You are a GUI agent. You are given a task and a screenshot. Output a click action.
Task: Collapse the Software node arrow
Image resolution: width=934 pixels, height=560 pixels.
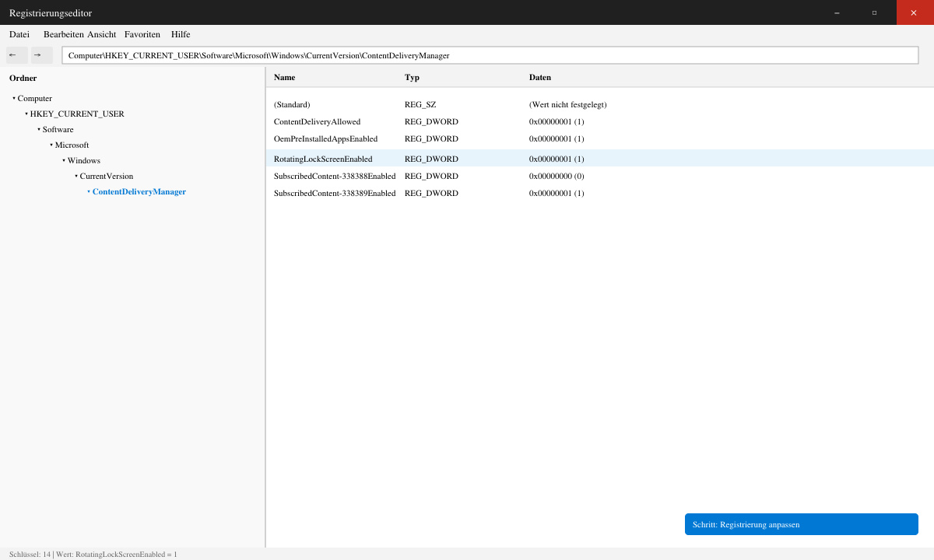pyautogui.click(x=39, y=129)
